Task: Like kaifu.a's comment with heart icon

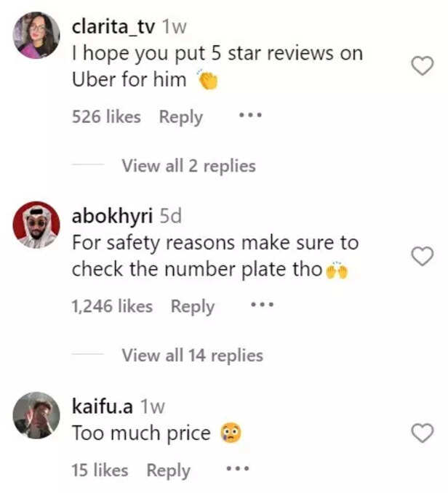Action: point(423,433)
